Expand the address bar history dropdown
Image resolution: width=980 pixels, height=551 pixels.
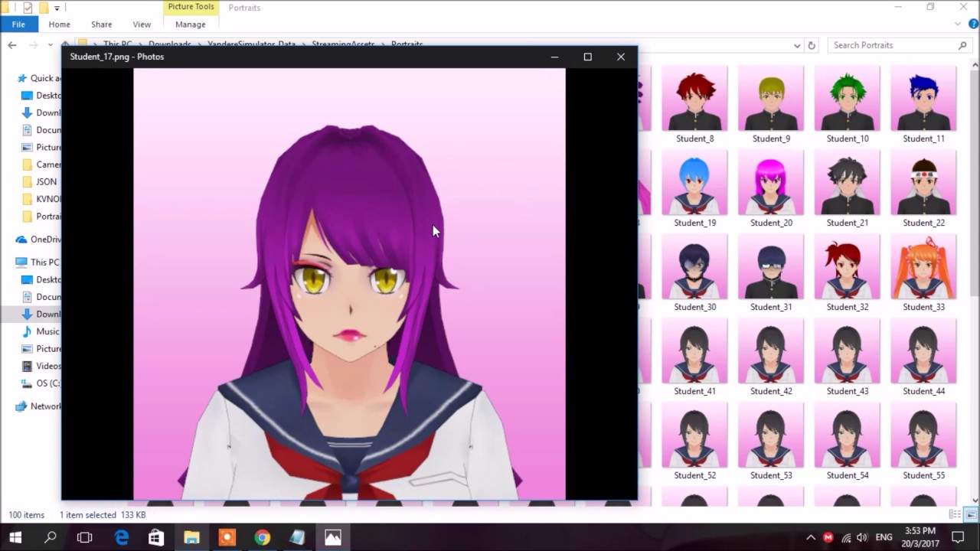[x=797, y=45]
